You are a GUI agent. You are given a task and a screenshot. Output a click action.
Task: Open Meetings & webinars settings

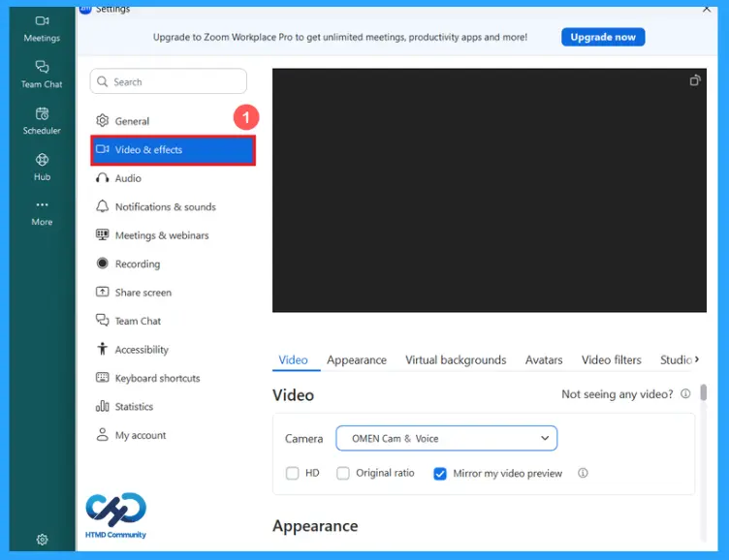click(x=173, y=235)
